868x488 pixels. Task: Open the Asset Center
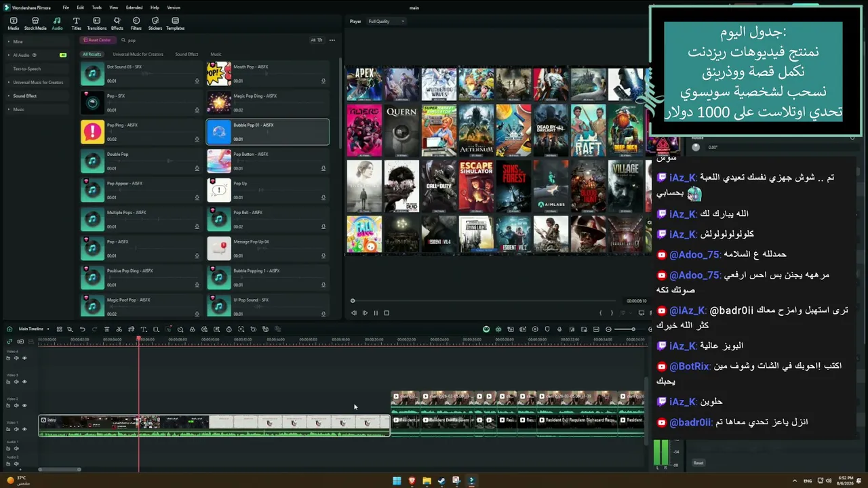pyautogui.click(x=97, y=40)
